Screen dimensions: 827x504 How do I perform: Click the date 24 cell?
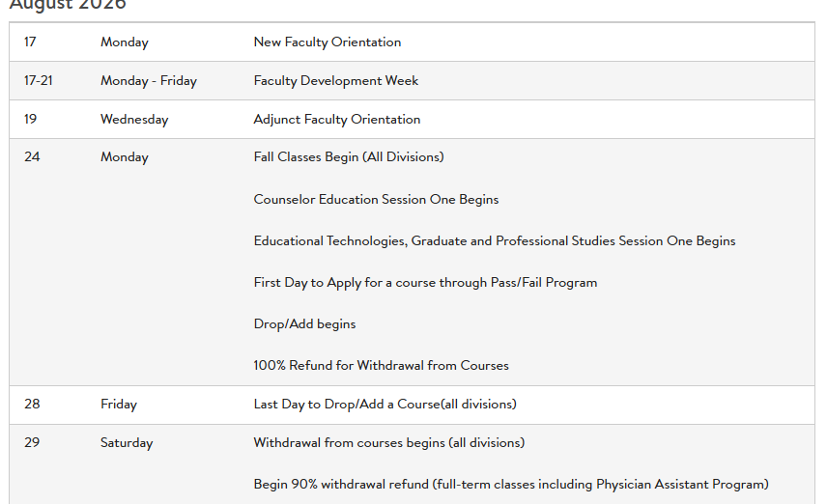click(x=32, y=157)
